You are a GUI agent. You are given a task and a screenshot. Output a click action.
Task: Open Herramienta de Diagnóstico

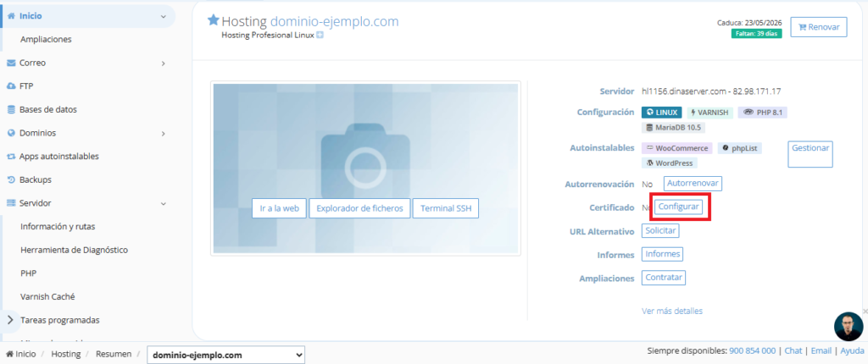[75, 250]
